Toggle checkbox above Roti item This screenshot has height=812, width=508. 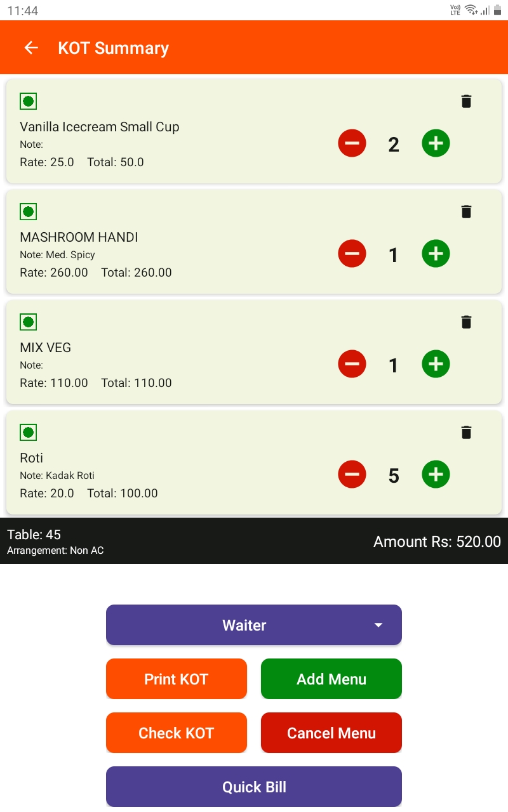click(x=29, y=433)
